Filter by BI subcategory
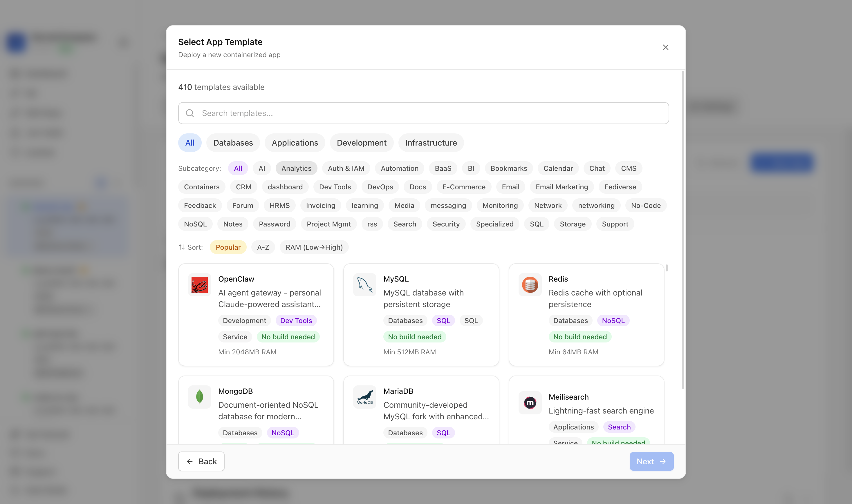Viewport: 852px width, 504px height. click(x=471, y=168)
